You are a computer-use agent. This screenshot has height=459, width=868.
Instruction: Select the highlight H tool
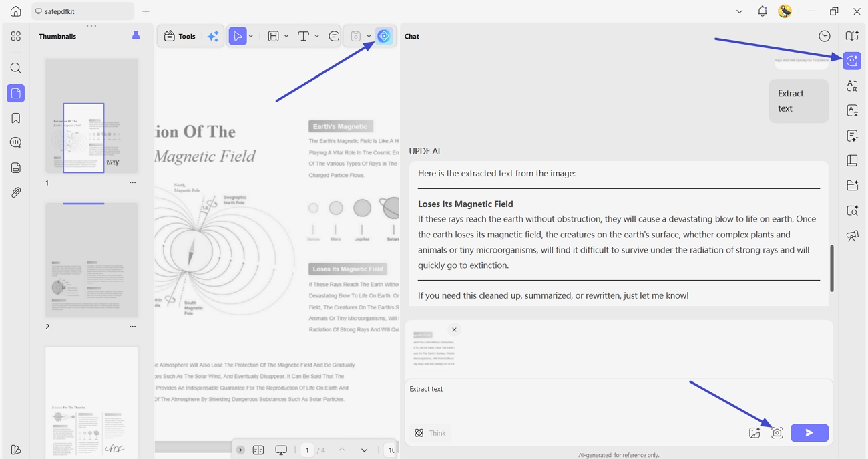pos(274,36)
